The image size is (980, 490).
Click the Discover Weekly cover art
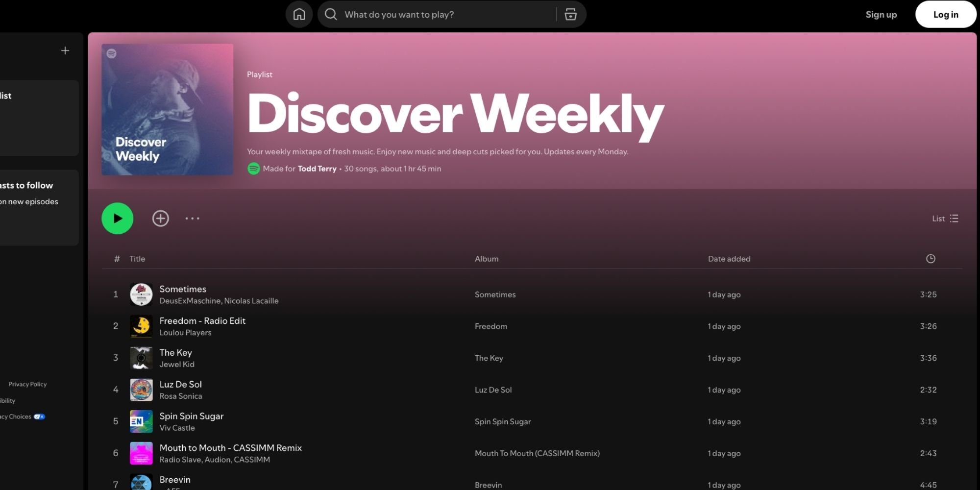click(167, 109)
